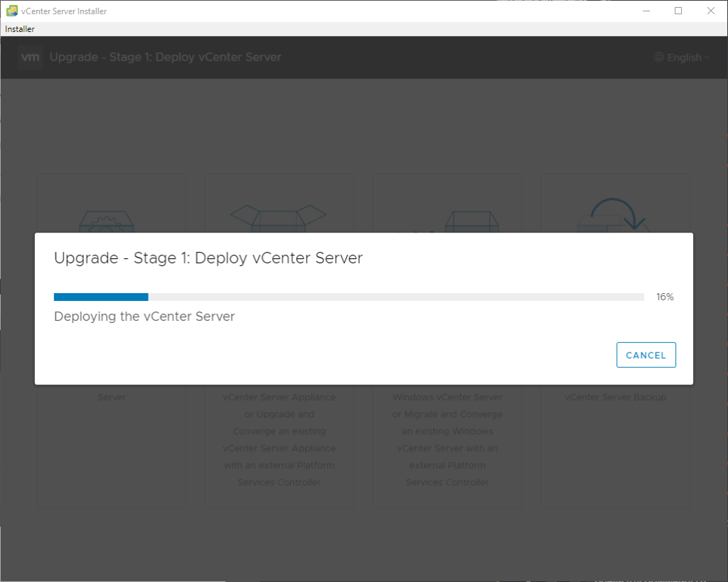Minimize the vCenter Server Installer window
728x582 pixels.
point(646,11)
